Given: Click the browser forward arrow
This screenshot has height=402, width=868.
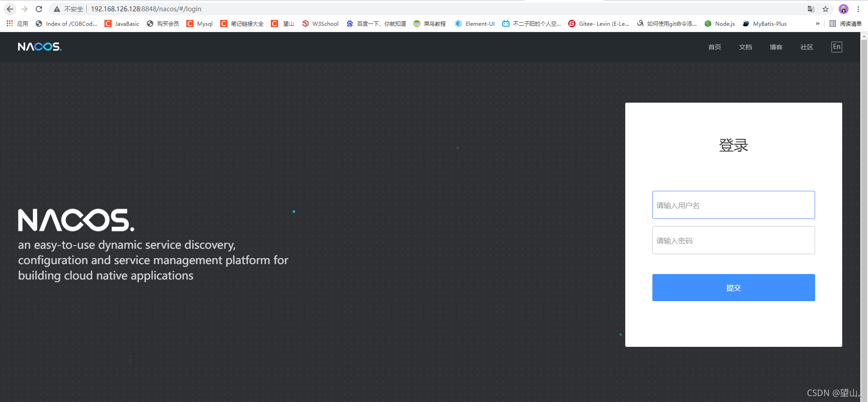Looking at the screenshot, I should coord(24,9).
